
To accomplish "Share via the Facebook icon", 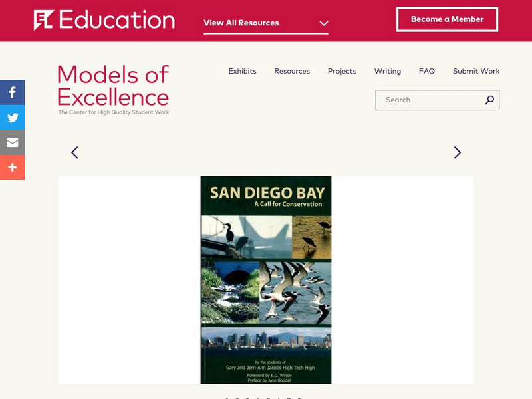I will 12,92.
